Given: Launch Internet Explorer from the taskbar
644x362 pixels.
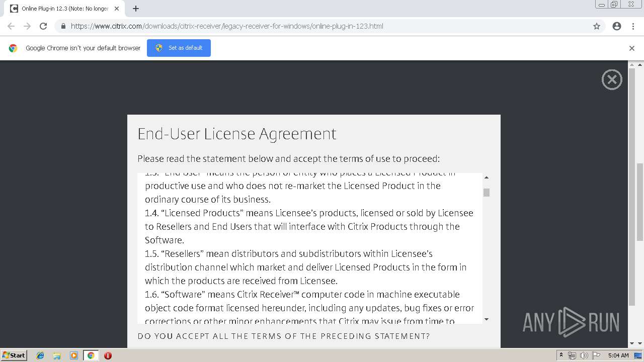Looking at the screenshot, I should (x=40, y=355).
